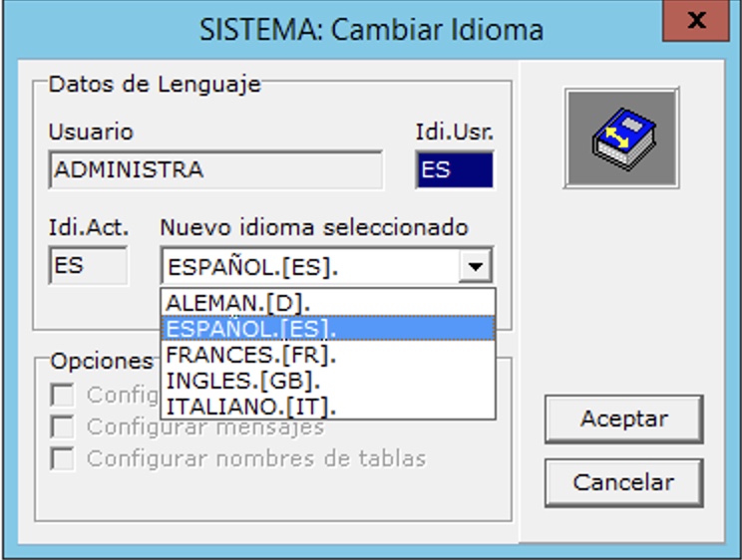The width and height of the screenshot is (742, 560).
Task: Check the Configurar nombres de tablas option
Action: [x=62, y=459]
